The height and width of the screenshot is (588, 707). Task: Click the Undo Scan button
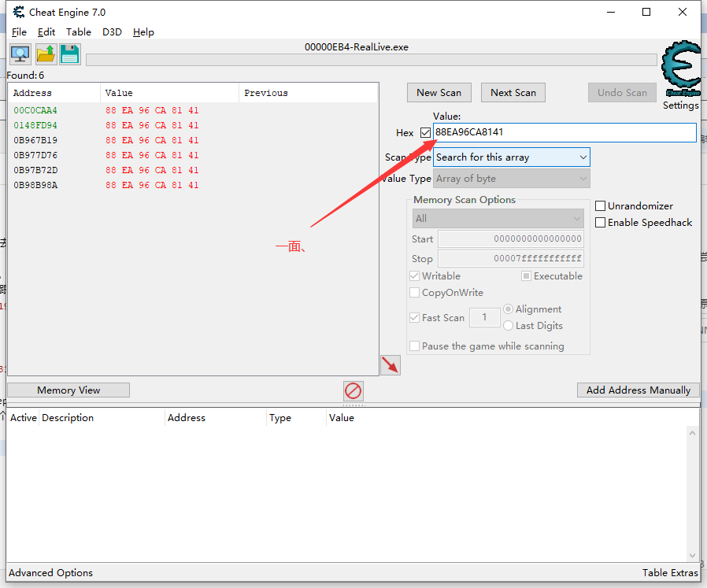622,92
